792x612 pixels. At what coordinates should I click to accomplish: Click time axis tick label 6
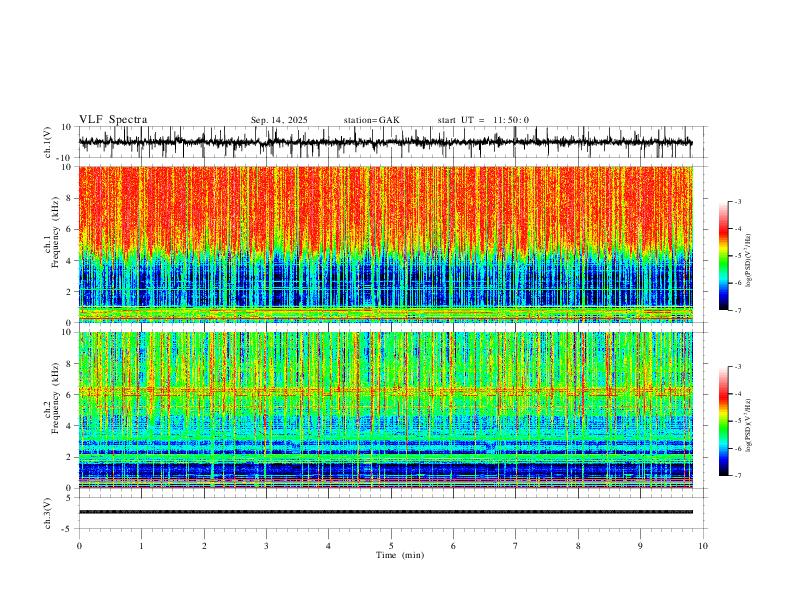coord(453,546)
